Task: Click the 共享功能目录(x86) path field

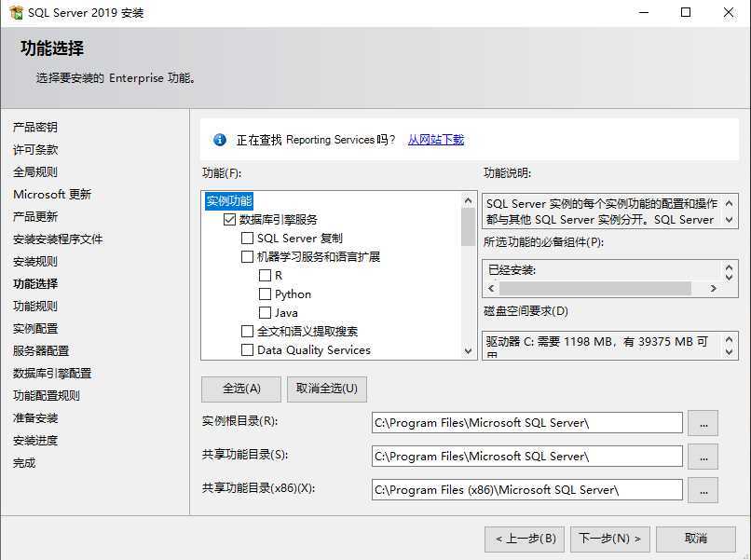Action: 526,490
